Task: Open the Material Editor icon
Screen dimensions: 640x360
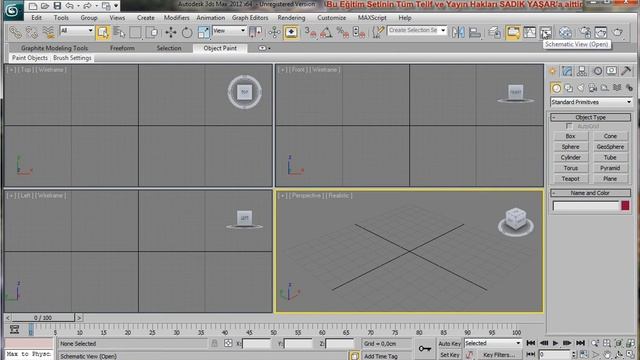Action: click(565, 32)
